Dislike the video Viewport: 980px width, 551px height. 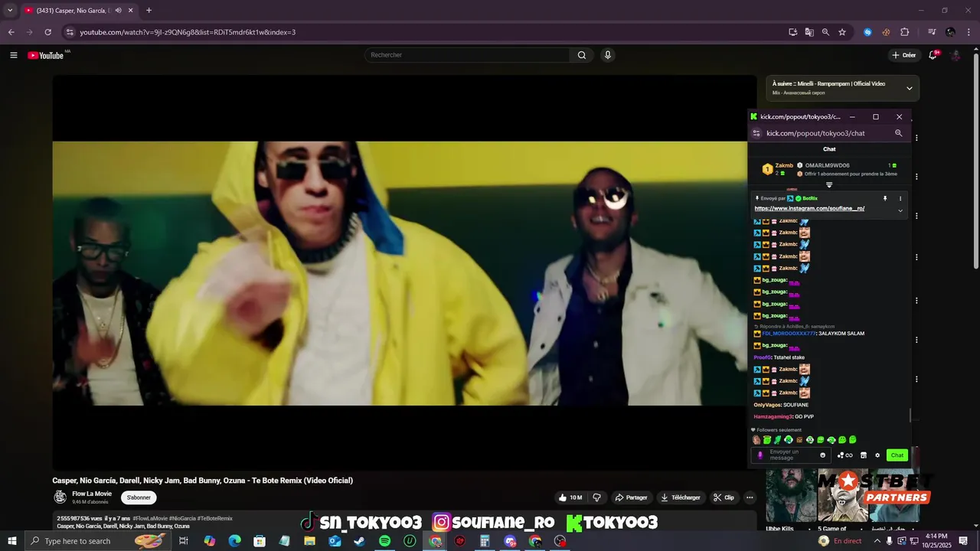(597, 497)
